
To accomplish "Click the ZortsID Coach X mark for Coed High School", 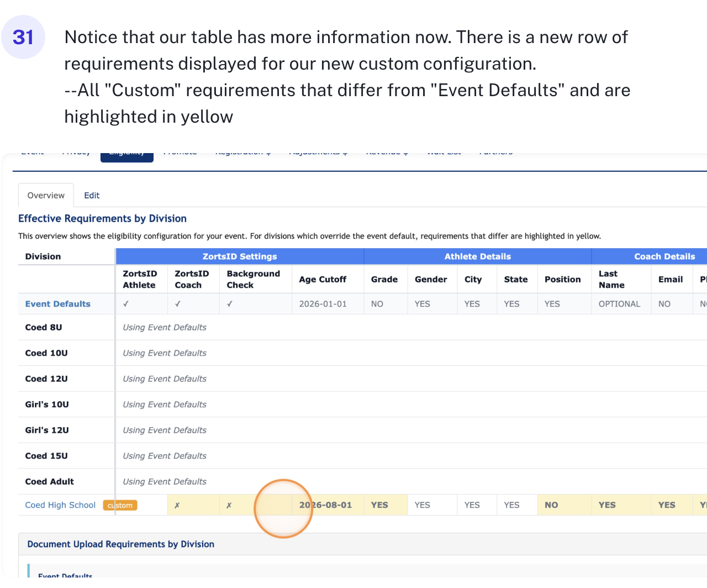I will [177, 505].
